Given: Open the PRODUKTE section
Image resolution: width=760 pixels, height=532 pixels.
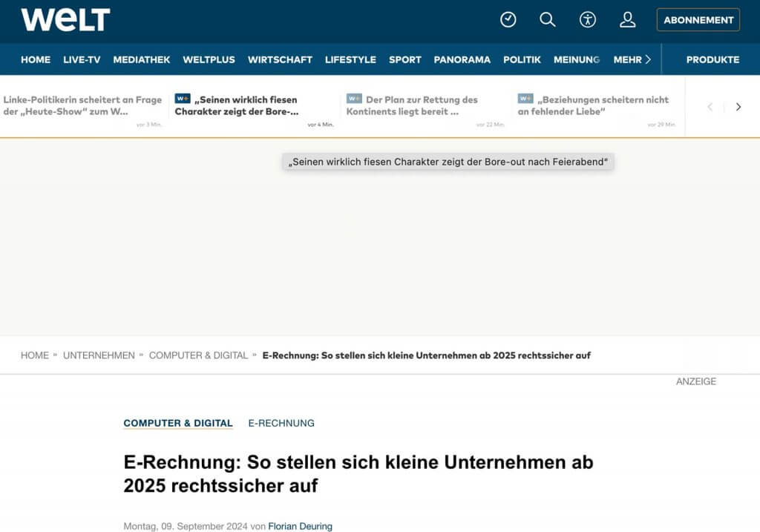Looking at the screenshot, I should pos(712,59).
